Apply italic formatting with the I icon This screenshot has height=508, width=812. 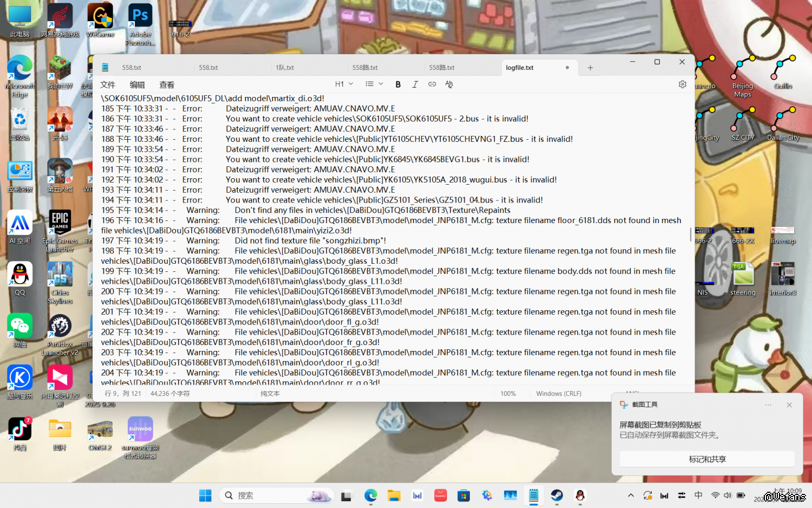tap(415, 84)
